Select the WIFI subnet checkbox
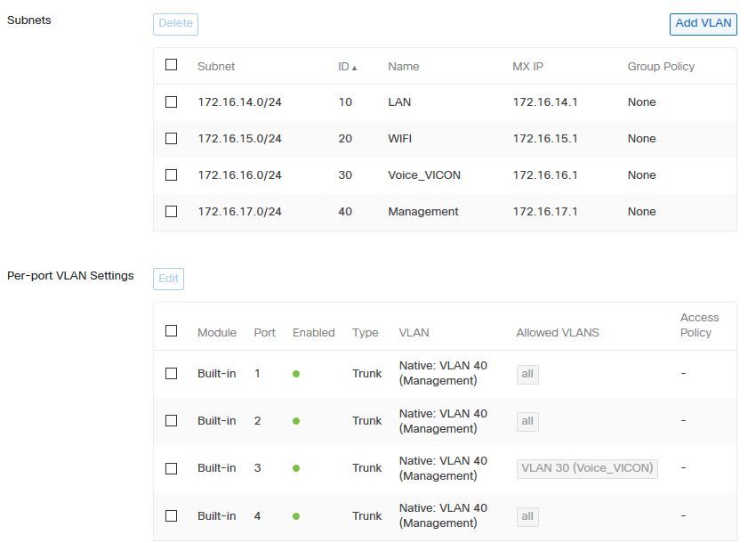Screen dimensions: 756x543 coord(172,139)
